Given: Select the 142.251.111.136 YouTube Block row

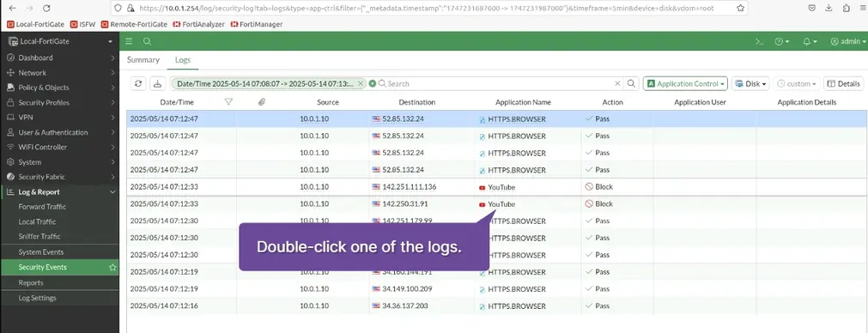Looking at the screenshot, I should coord(496,187).
